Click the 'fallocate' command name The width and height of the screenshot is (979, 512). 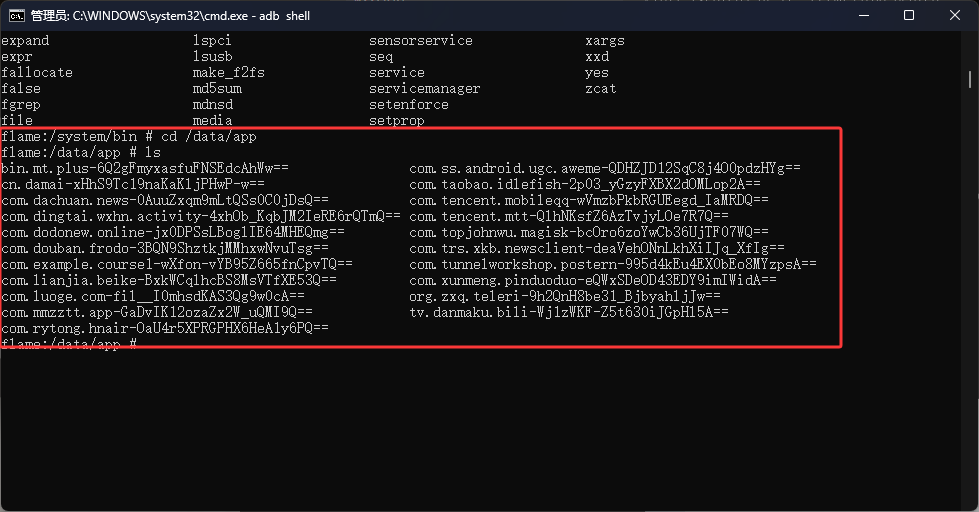click(x=37, y=72)
